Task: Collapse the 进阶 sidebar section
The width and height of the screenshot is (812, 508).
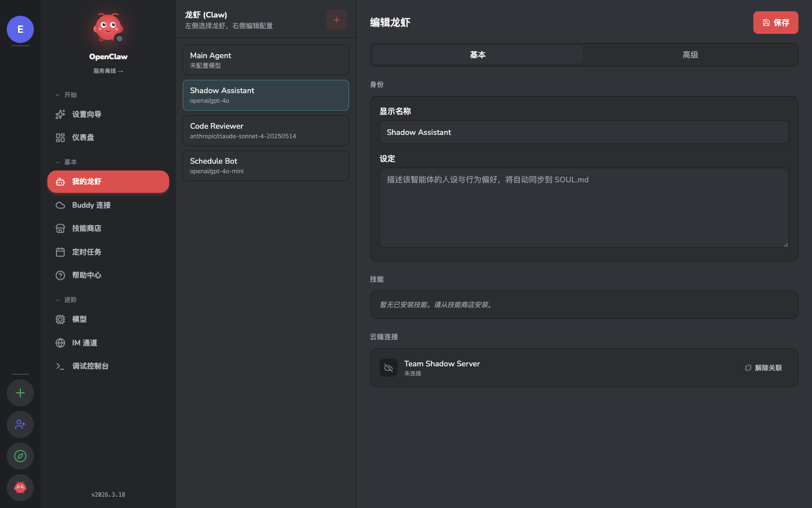Action: 67,300
